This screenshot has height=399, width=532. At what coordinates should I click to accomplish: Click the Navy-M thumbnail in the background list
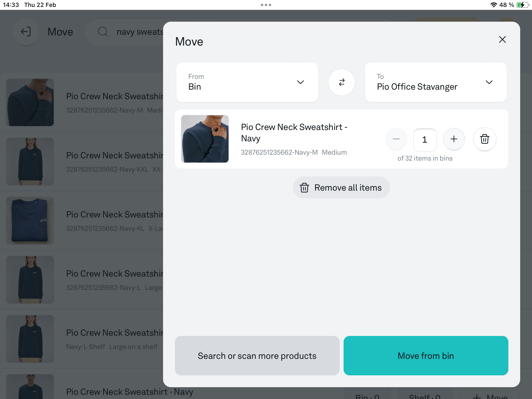(x=30, y=102)
